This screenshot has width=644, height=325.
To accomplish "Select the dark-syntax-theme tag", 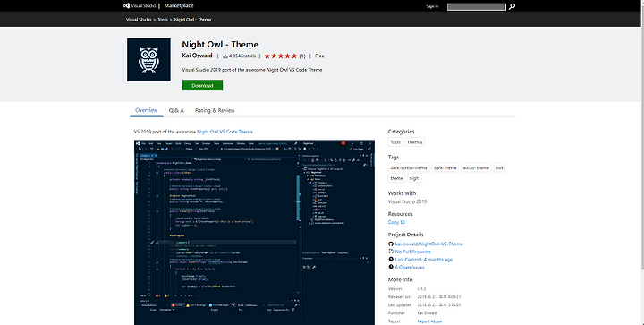I will [x=409, y=167].
